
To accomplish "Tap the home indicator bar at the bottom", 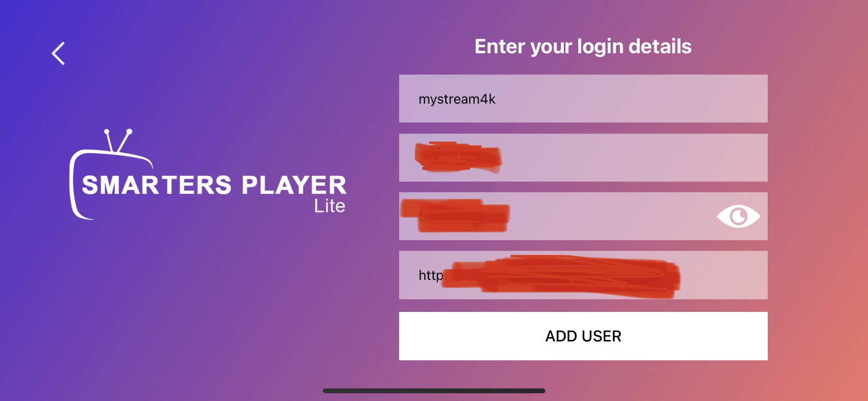I will click(434, 391).
